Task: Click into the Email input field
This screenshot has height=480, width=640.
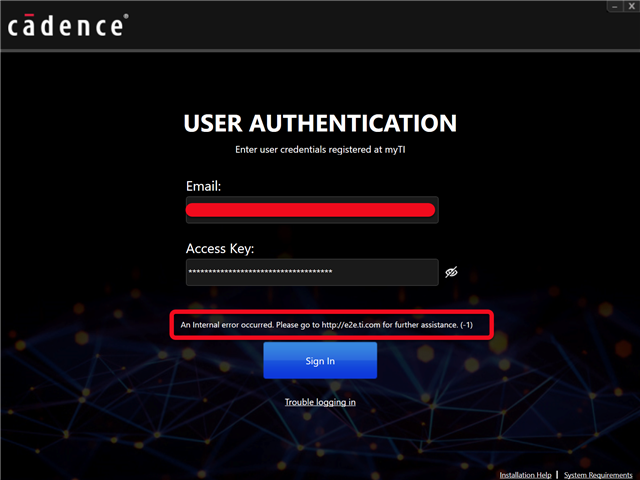Action: coord(312,210)
